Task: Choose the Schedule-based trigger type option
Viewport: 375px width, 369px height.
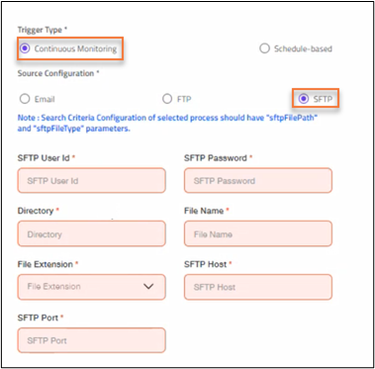Action: [264, 49]
